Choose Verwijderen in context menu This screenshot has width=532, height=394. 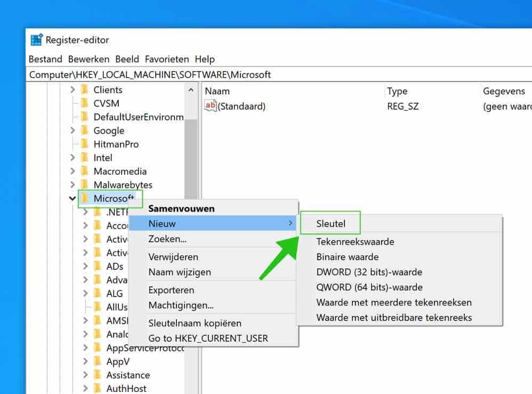(x=213, y=257)
